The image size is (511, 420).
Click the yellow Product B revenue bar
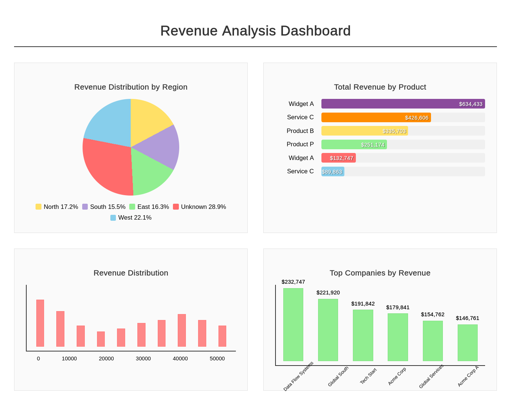pyautogui.click(x=364, y=131)
